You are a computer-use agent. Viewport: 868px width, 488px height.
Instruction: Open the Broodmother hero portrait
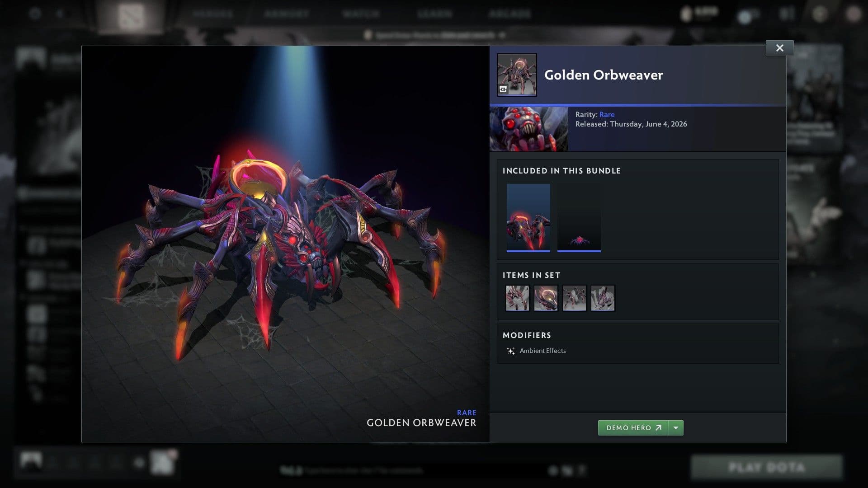pyautogui.click(x=528, y=129)
